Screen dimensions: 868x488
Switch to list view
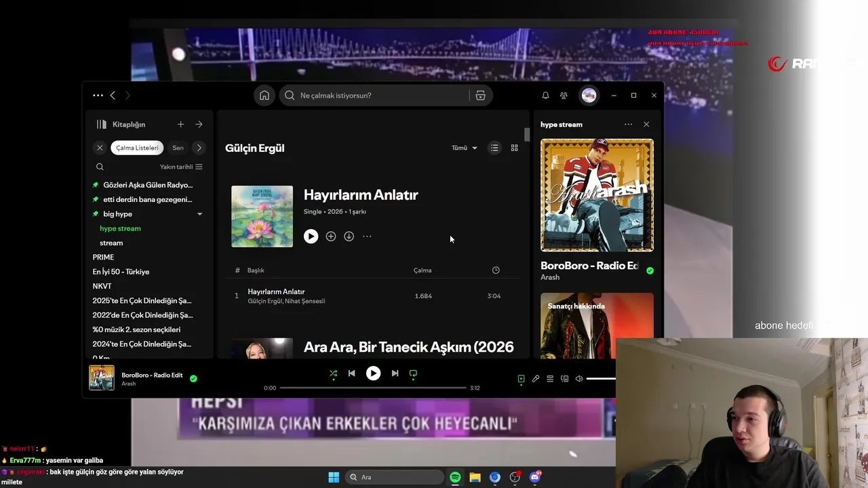[x=494, y=148]
